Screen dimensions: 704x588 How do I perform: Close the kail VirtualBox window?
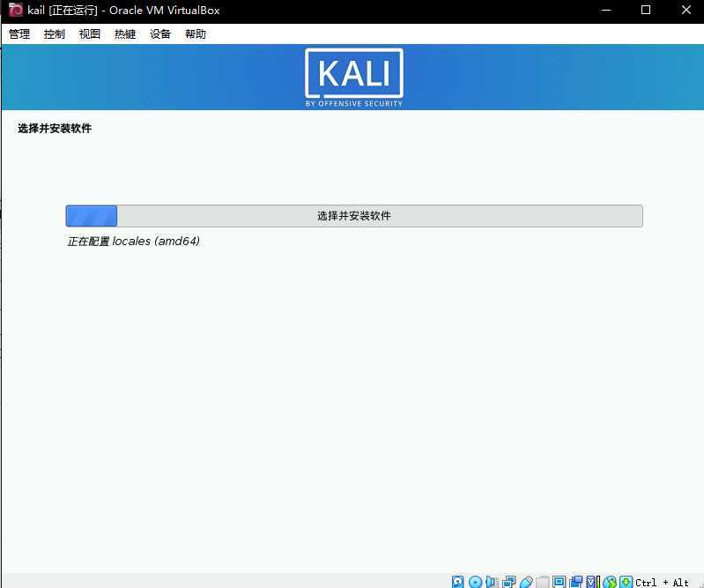coord(686,10)
